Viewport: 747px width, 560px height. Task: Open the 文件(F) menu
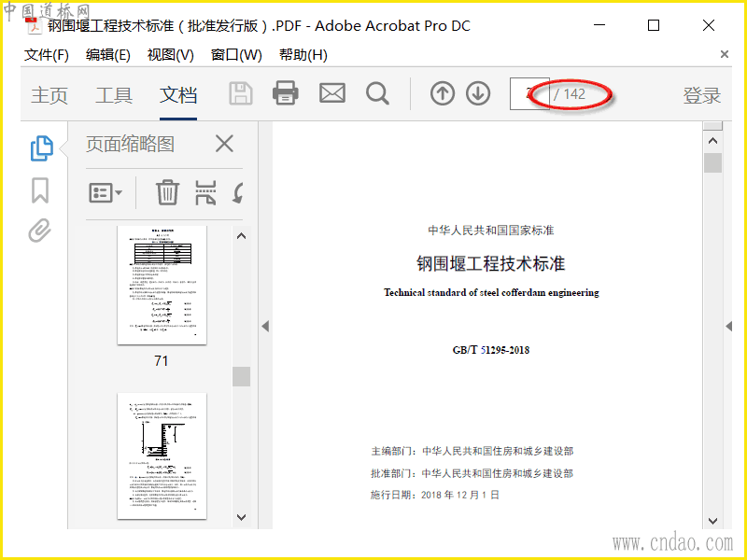[x=46, y=55]
